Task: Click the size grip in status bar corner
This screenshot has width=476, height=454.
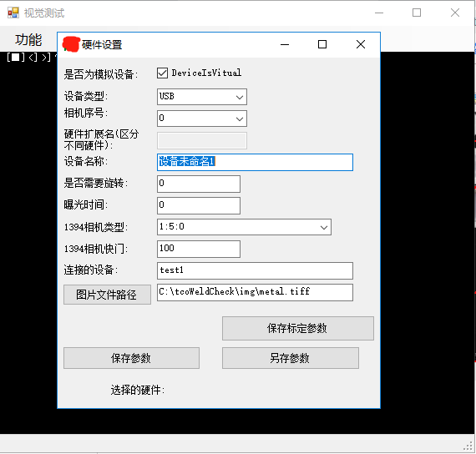Action: (468, 446)
